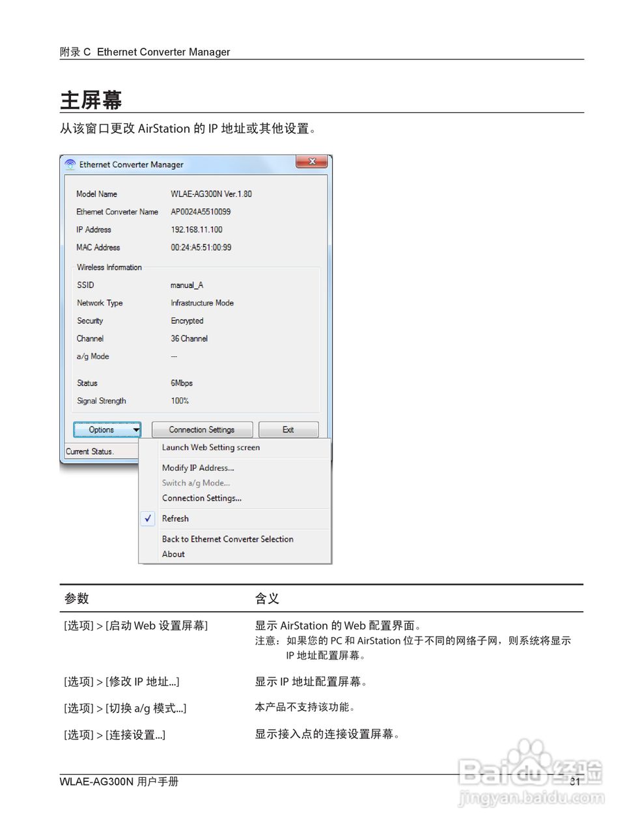Select "Modify IP Address..." from the menu

coord(198,467)
